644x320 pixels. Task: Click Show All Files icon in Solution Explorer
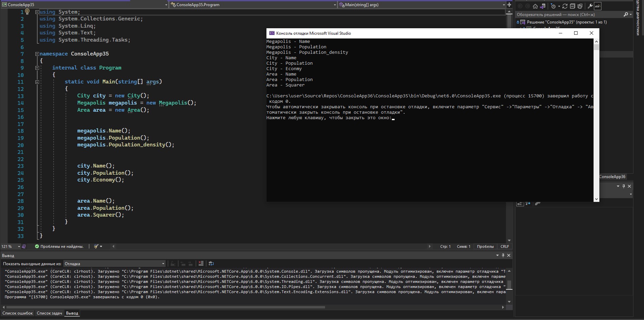coord(580,6)
